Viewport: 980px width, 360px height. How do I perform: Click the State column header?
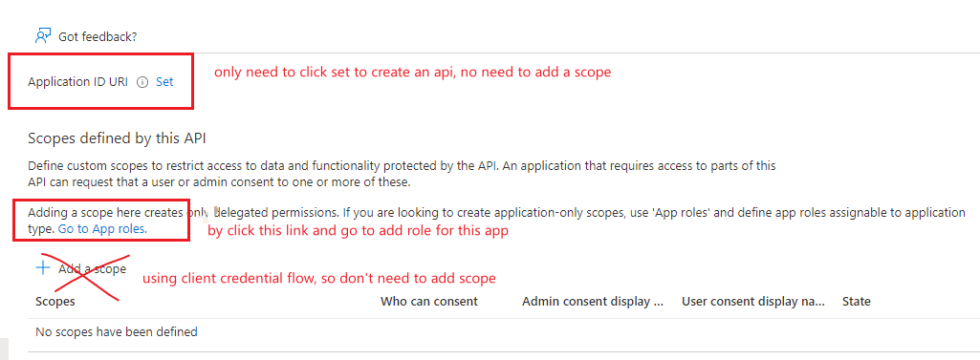pos(857,302)
